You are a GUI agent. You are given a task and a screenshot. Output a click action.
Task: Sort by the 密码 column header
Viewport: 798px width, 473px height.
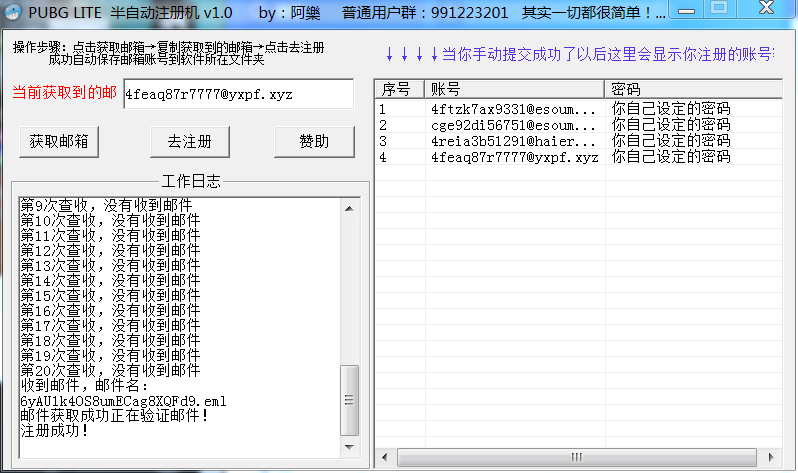pyautogui.click(x=694, y=89)
